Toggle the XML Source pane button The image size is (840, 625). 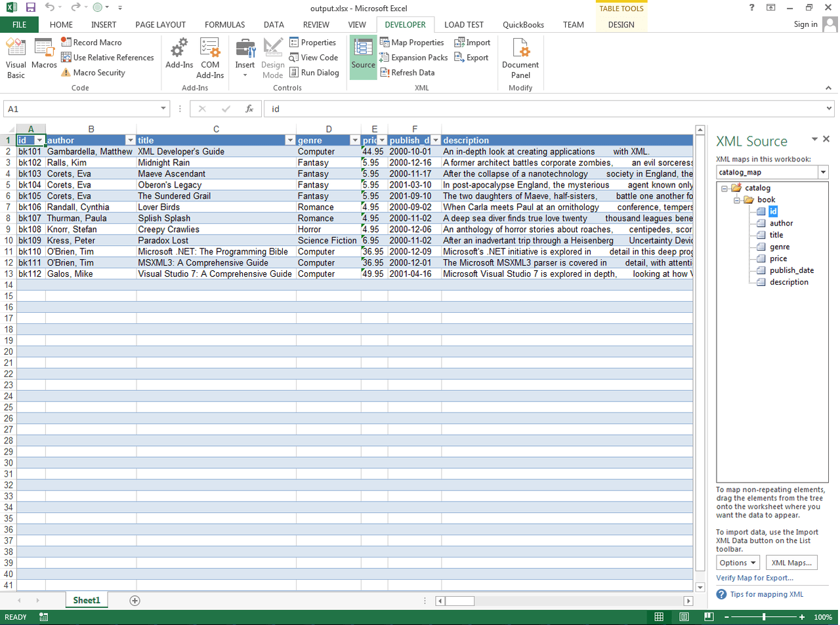363,57
